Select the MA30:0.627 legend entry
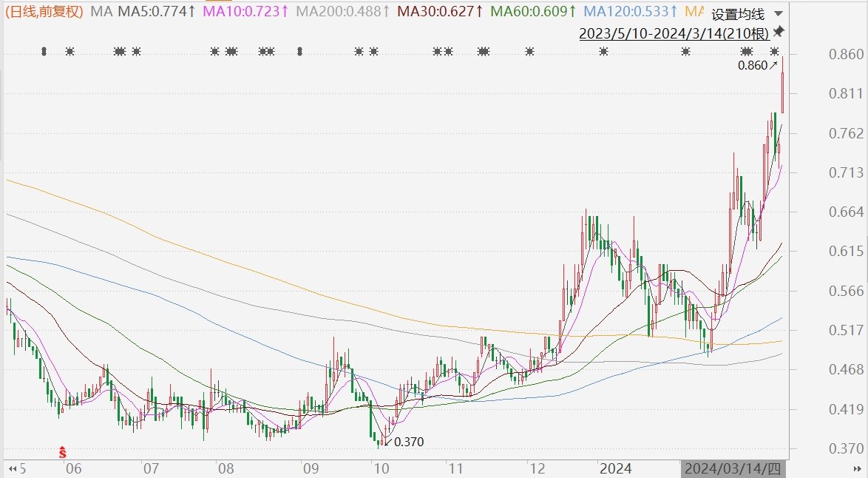 (x=441, y=11)
